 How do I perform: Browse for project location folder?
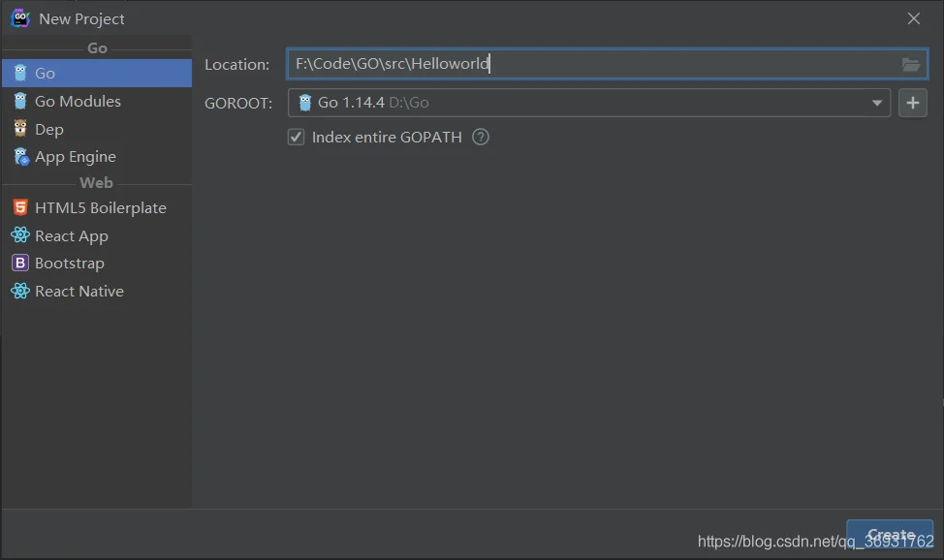911,65
